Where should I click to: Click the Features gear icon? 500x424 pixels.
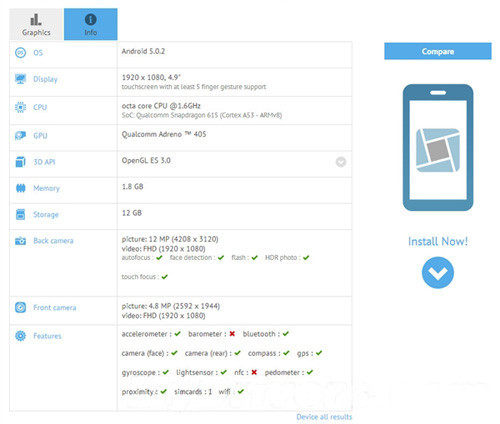click(x=20, y=336)
